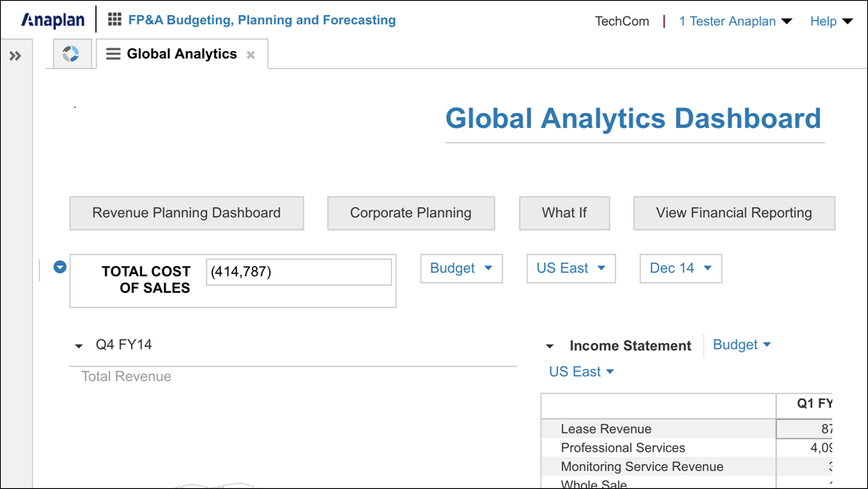Screen dimensions: 868x489
Task: Switch to the Global Analytics tab
Action: pyautogui.click(x=182, y=54)
